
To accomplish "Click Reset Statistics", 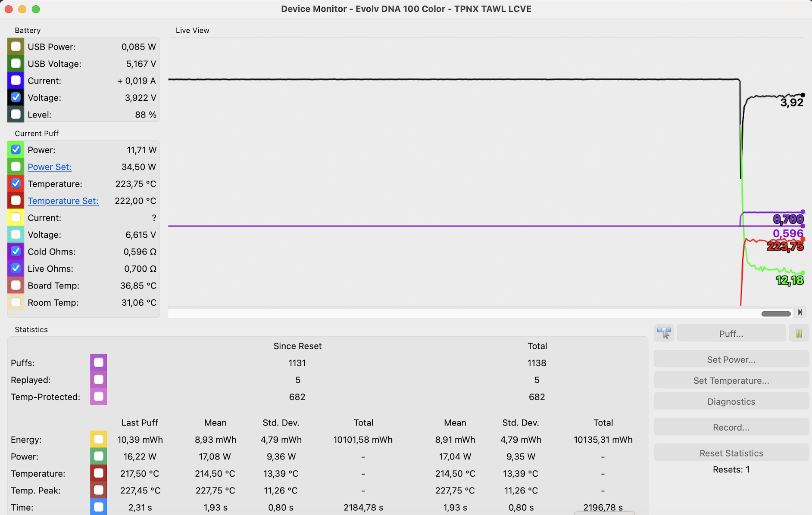I will click(x=731, y=453).
